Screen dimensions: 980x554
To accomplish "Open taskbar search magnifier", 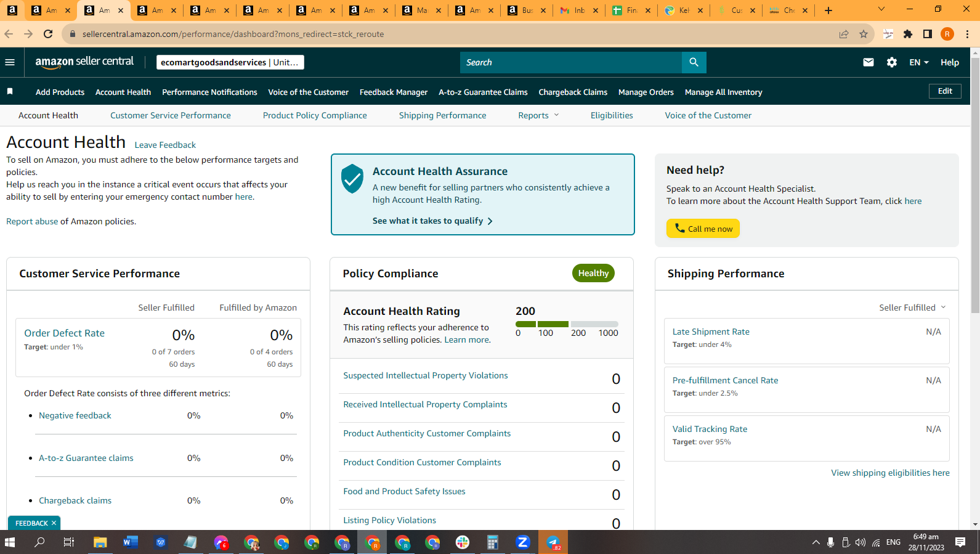I will pyautogui.click(x=39, y=542).
